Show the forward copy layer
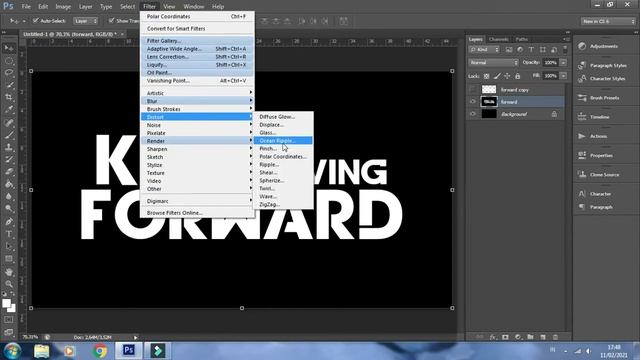640x360 pixels. 473,89
